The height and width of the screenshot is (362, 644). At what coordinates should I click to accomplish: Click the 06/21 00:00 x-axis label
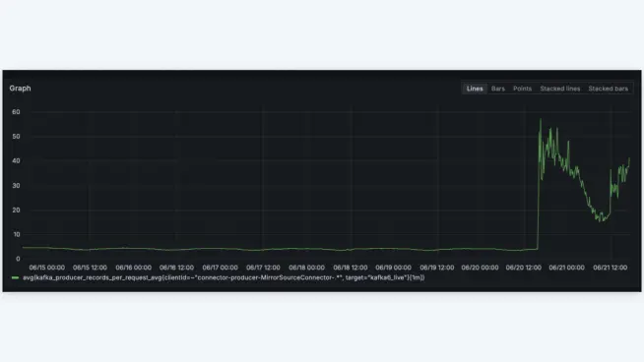click(567, 268)
